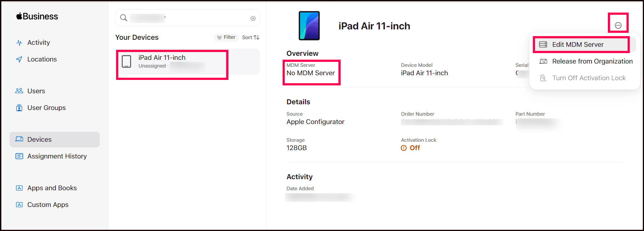This screenshot has height=231, width=644.
Task: Select Release from Organization menu entry
Action: point(592,61)
